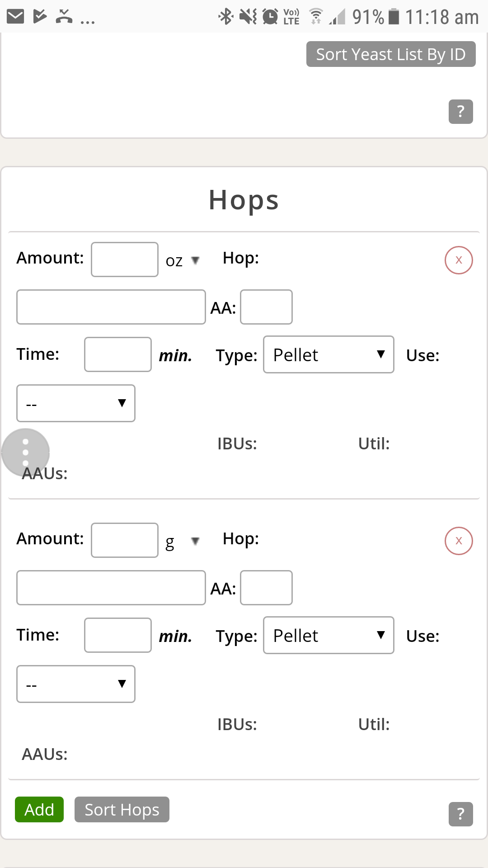Open help for the Hops section
This screenshot has width=488, height=868.
(460, 814)
